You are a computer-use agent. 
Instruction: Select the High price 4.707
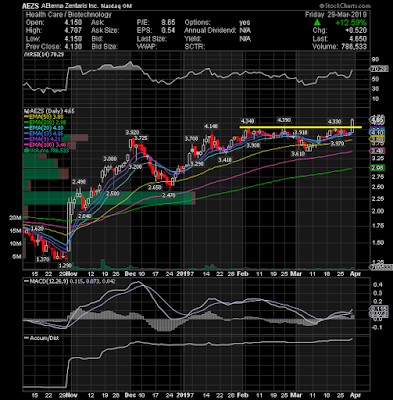point(72,30)
